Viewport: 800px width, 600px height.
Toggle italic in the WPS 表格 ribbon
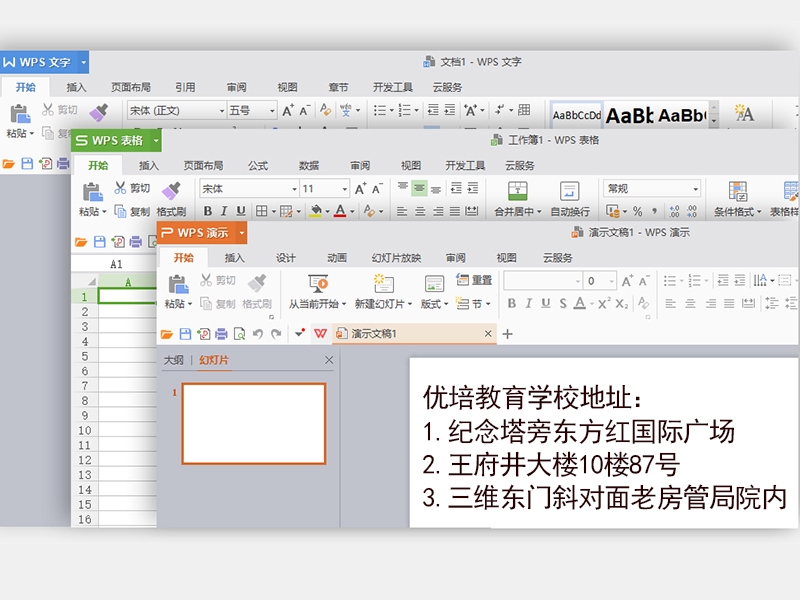[224, 211]
